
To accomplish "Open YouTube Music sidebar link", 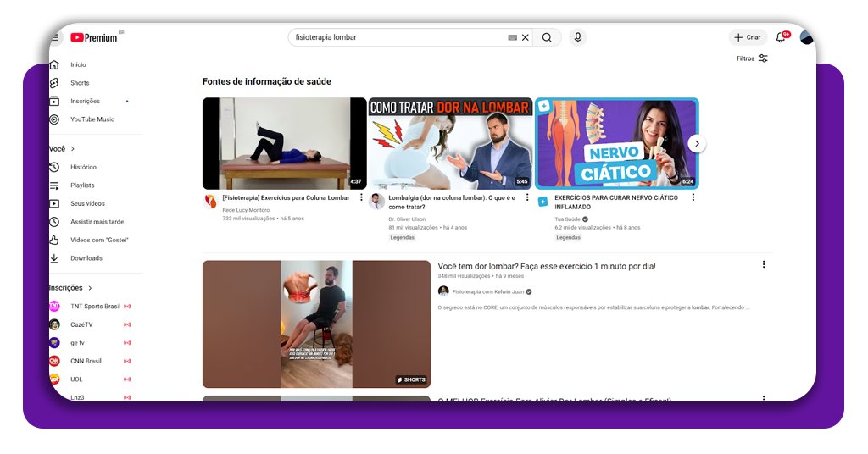I will point(92,119).
